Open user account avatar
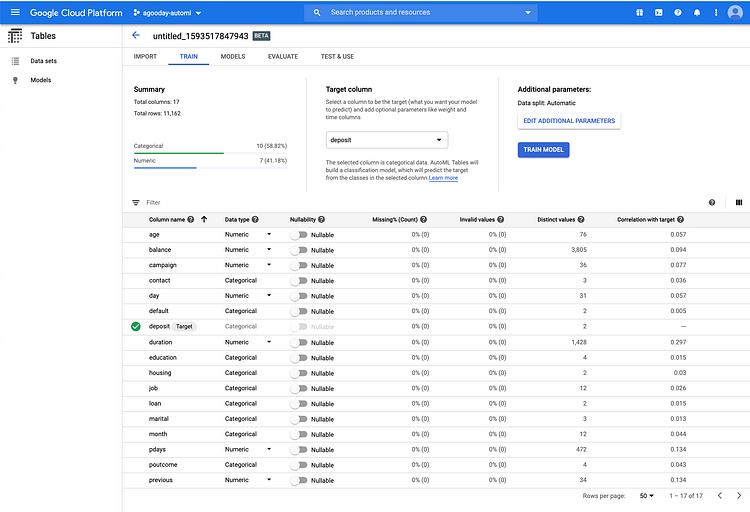This screenshot has width=750, height=512. point(735,12)
